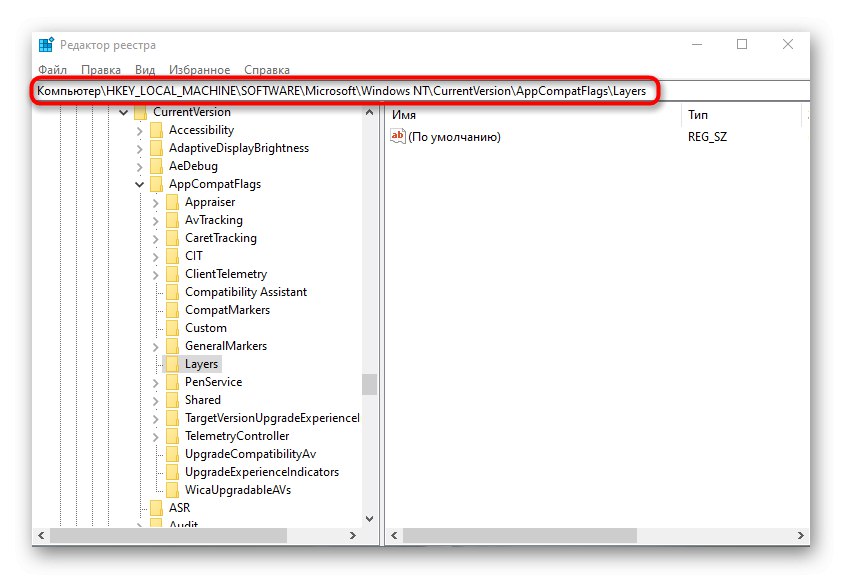Click values pane horizontal scrollbar thumb
The image size is (842, 579).
pos(520,535)
